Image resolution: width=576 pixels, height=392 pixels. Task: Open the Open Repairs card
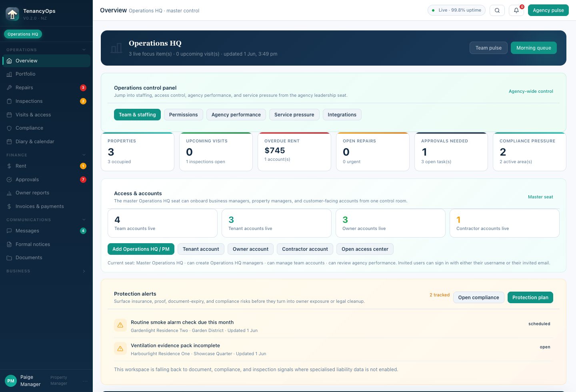[x=373, y=152]
